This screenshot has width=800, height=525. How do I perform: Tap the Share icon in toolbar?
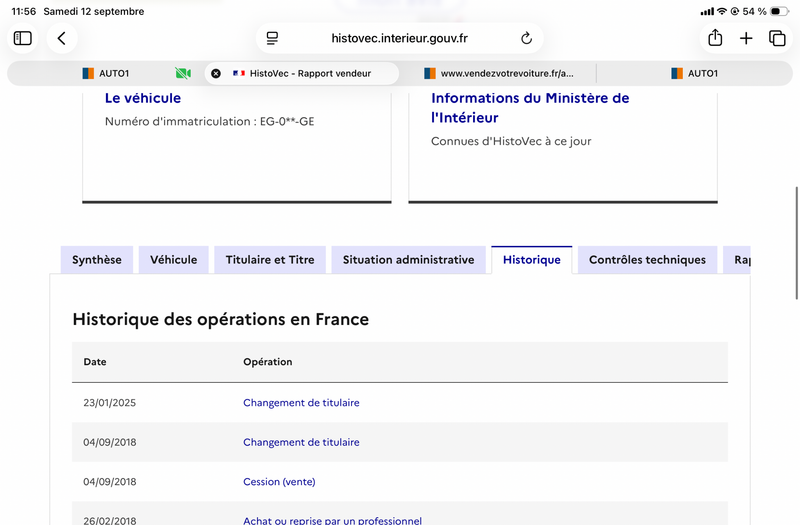click(x=715, y=38)
